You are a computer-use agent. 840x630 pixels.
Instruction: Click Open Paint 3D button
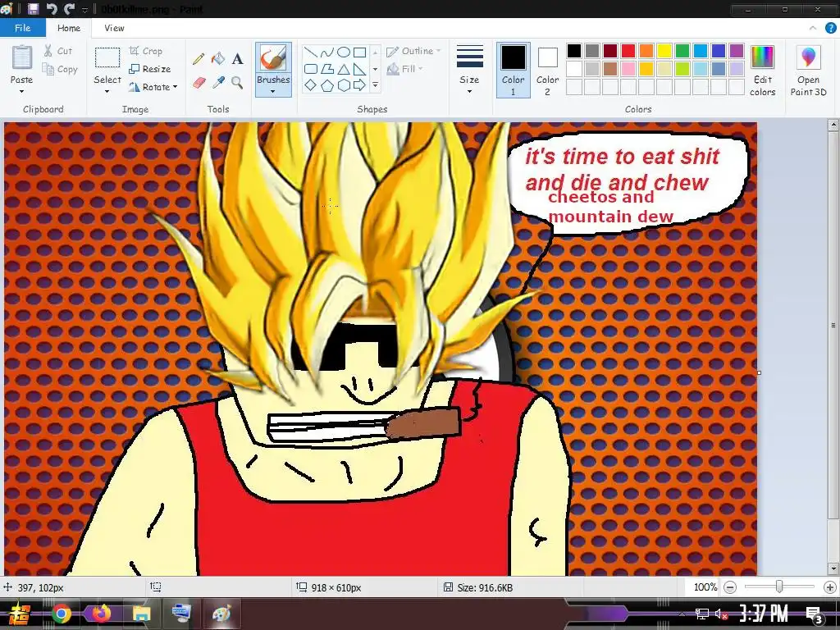808,71
